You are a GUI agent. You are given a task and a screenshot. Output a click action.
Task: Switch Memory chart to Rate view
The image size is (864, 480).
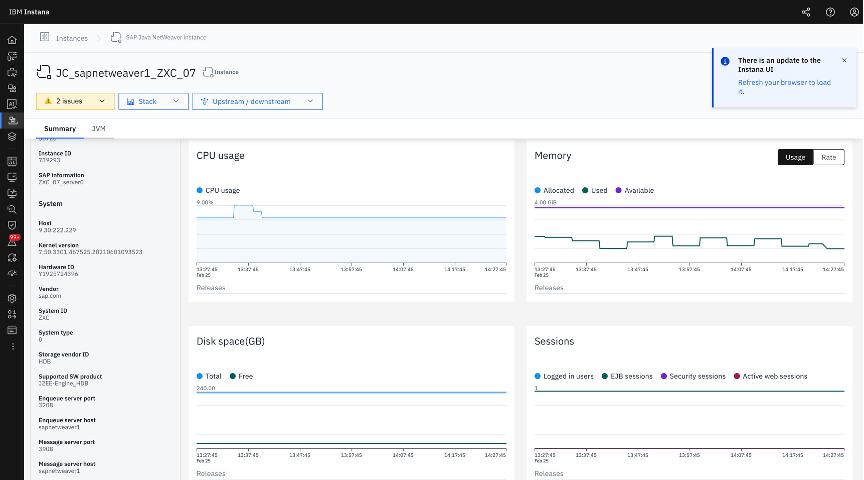[x=829, y=157]
